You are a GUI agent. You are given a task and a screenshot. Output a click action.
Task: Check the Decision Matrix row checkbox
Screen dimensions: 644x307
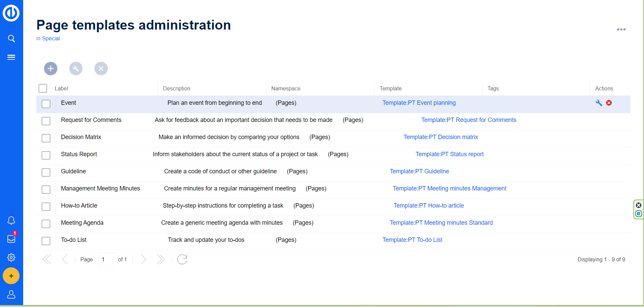point(46,138)
